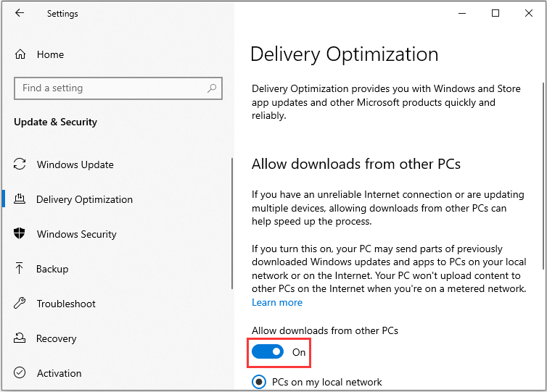Click the search magnifier icon
547x392 pixels.
point(212,88)
